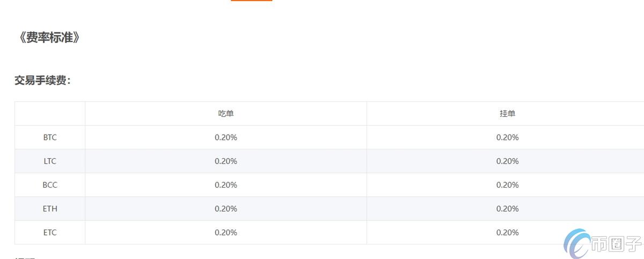644x259 pixels.
Task: Click the BCC 吃单 fee value
Action: [x=226, y=185]
